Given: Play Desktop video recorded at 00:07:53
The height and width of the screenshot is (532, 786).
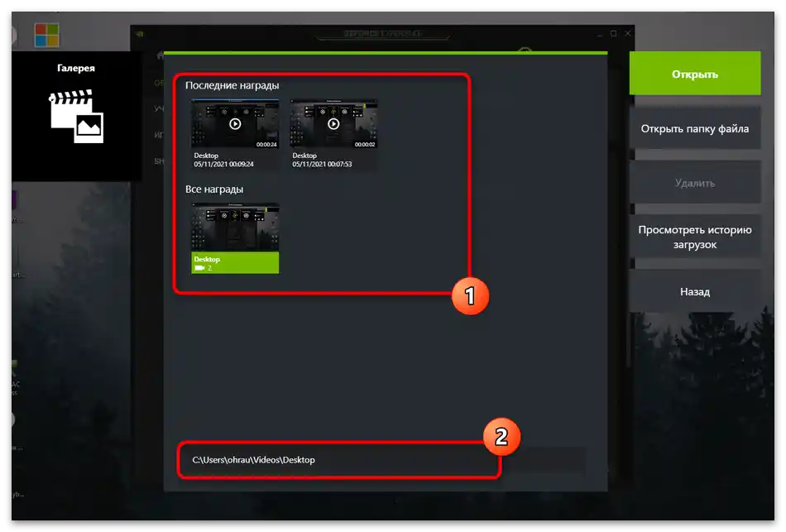Looking at the screenshot, I should click(x=333, y=124).
